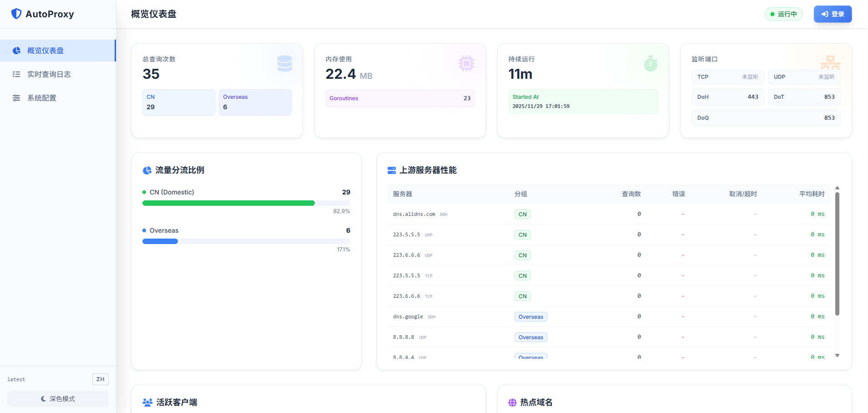This screenshot has height=413, width=868.
Task: Open 实时查询日志 in the sidebar
Action: tap(49, 74)
